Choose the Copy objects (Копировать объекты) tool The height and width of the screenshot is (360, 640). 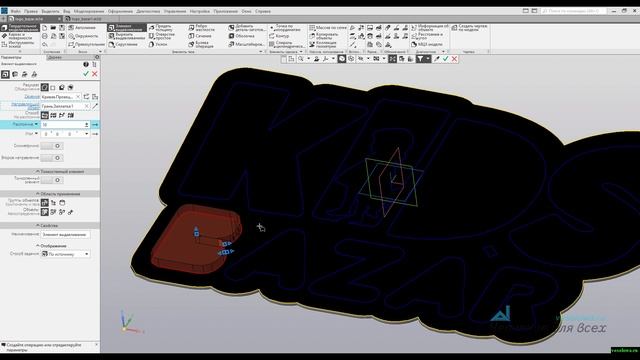324,36
